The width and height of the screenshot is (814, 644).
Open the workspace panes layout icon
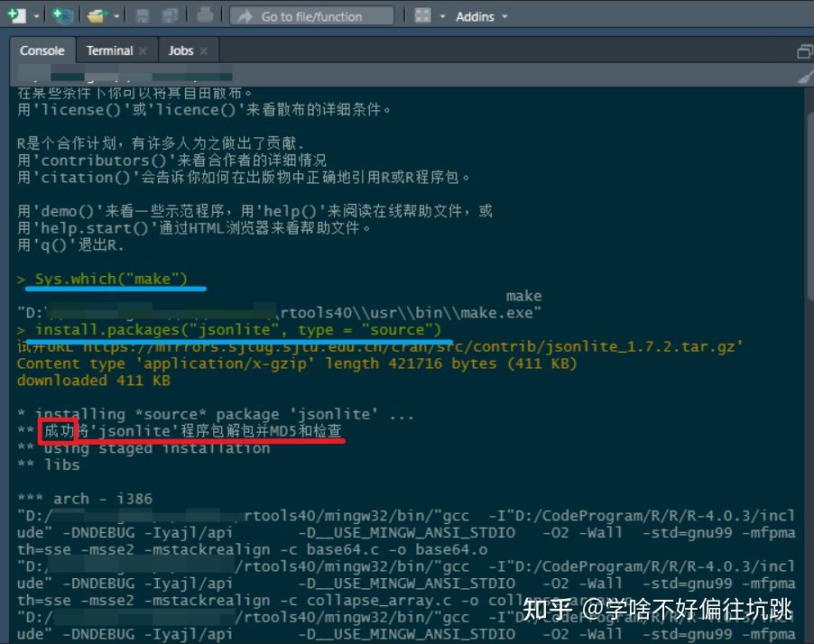coord(421,15)
